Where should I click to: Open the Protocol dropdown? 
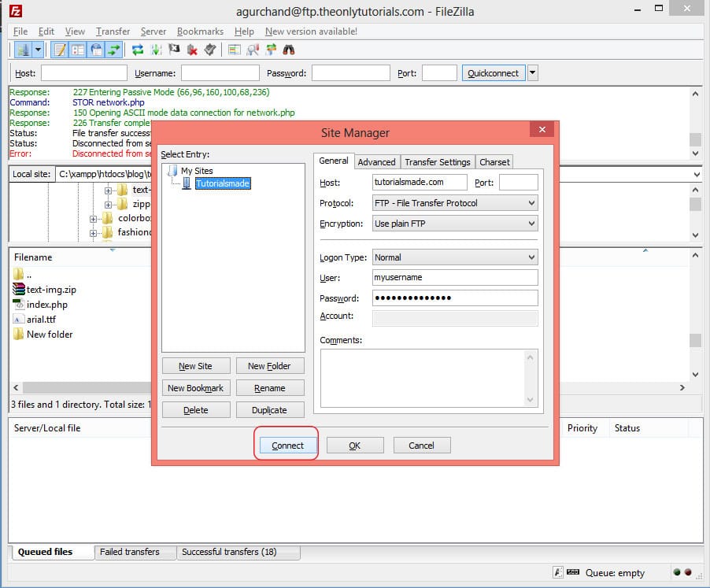point(455,203)
